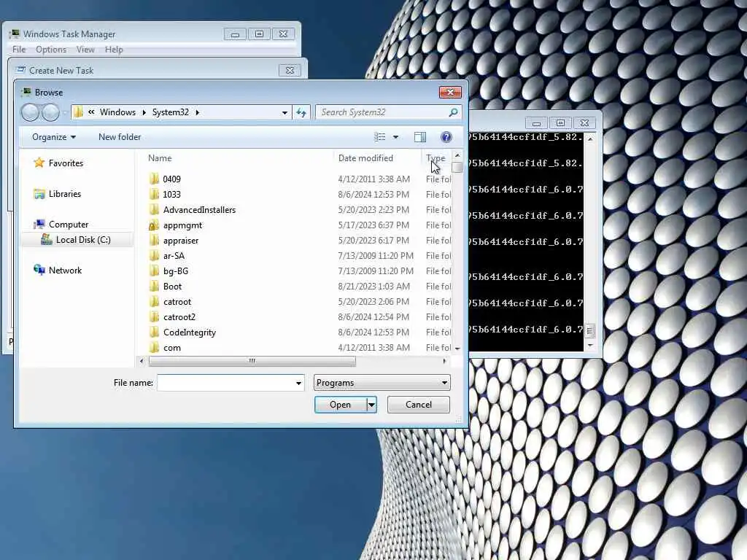747x560 pixels.
Task: Click the Computer icon in navigation pane
Action: [x=39, y=225]
